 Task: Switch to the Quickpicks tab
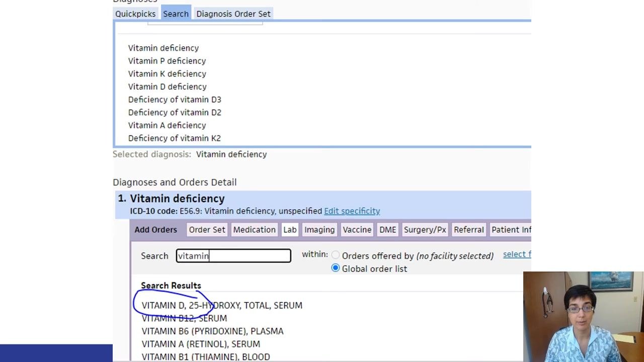(x=135, y=14)
